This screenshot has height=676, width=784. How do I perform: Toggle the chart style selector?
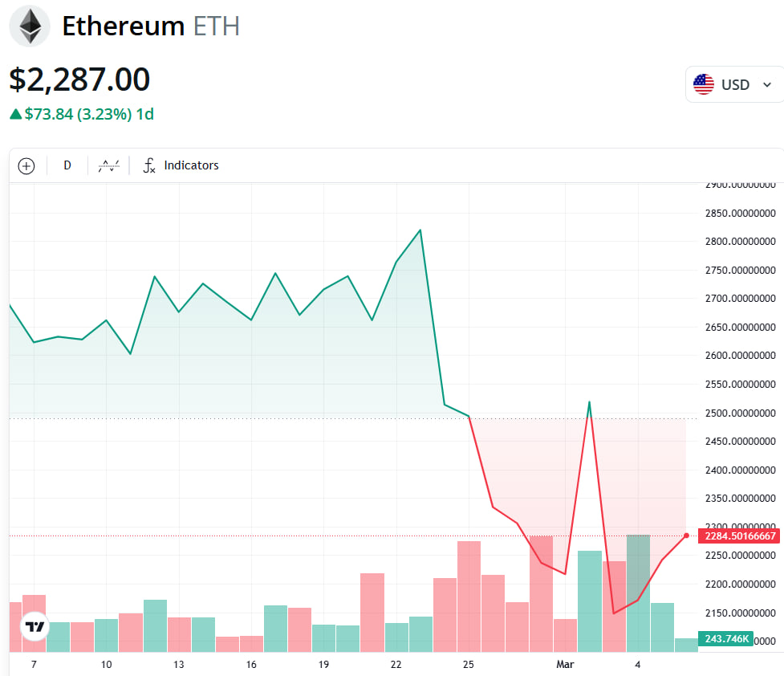point(108,165)
